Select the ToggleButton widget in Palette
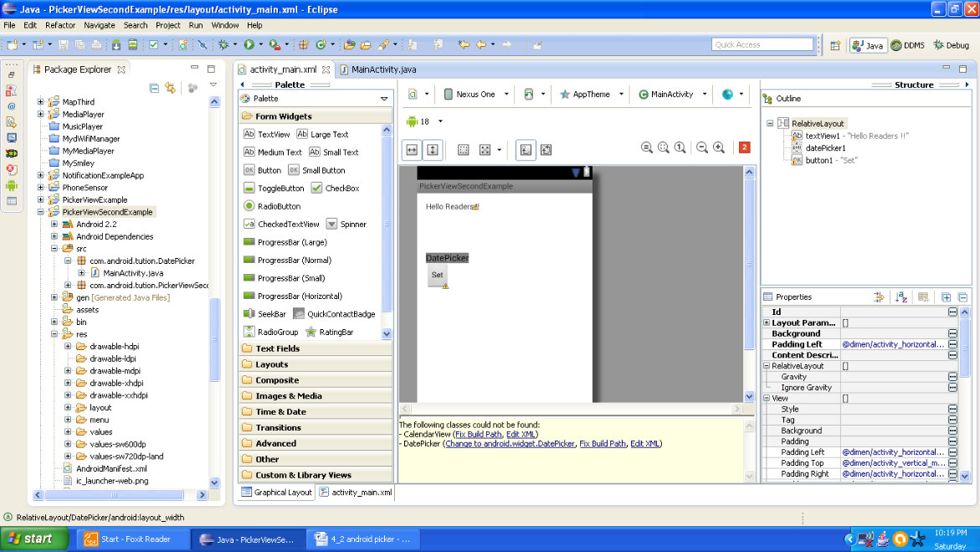The image size is (980, 552). tap(274, 188)
